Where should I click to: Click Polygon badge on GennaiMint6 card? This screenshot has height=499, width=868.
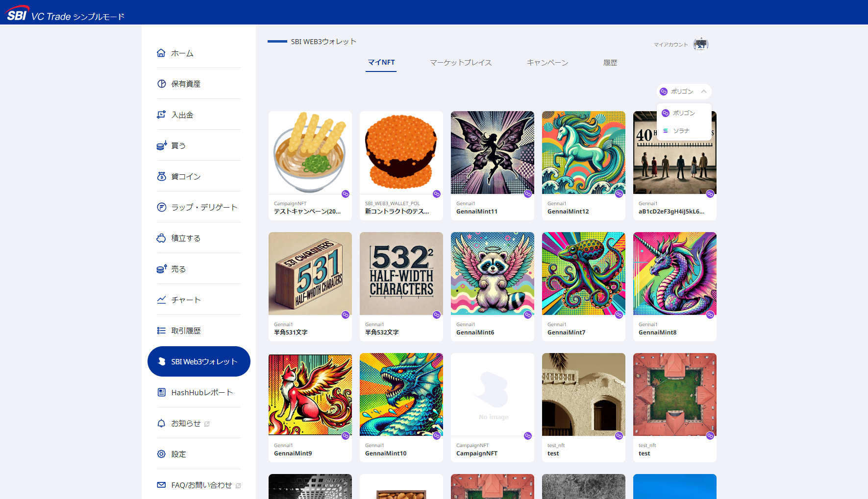pyautogui.click(x=528, y=315)
